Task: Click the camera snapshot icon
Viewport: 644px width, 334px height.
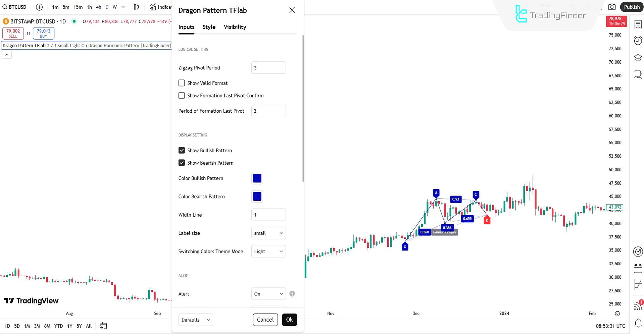Action: tap(612, 7)
